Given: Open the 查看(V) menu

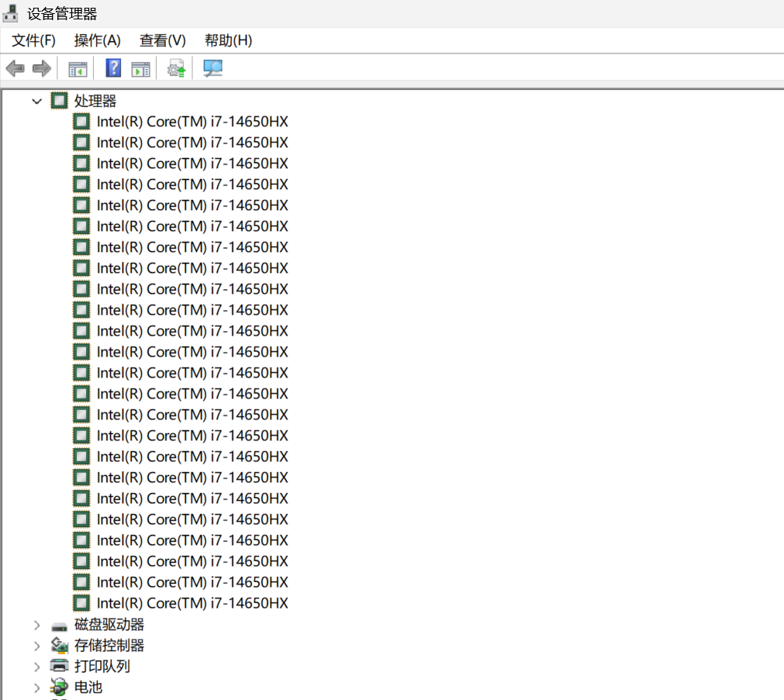Looking at the screenshot, I should [163, 40].
